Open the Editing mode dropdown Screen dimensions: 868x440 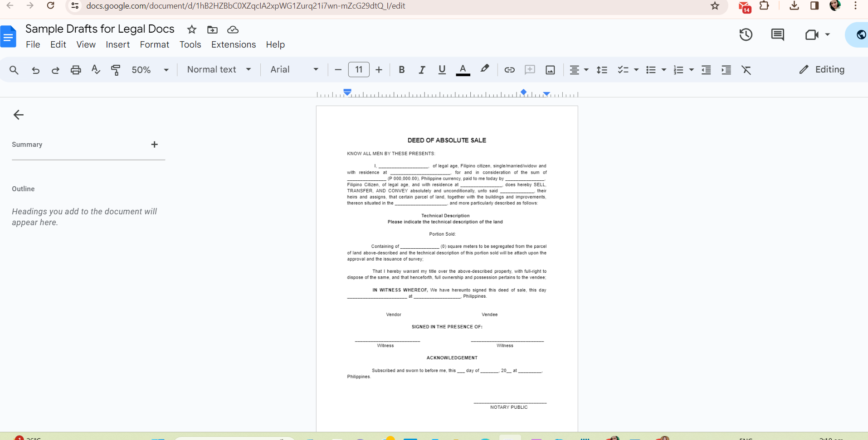coord(822,70)
